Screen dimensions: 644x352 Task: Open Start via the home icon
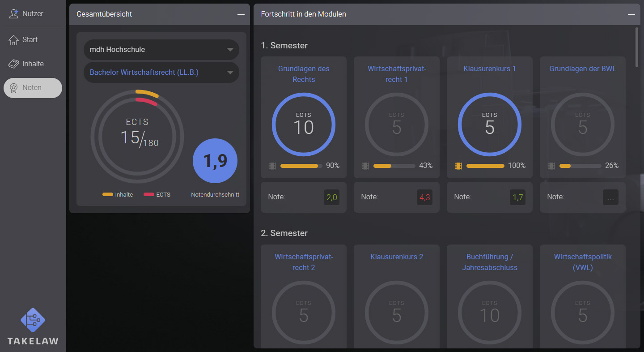pyautogui.click(x=13, y=39)
